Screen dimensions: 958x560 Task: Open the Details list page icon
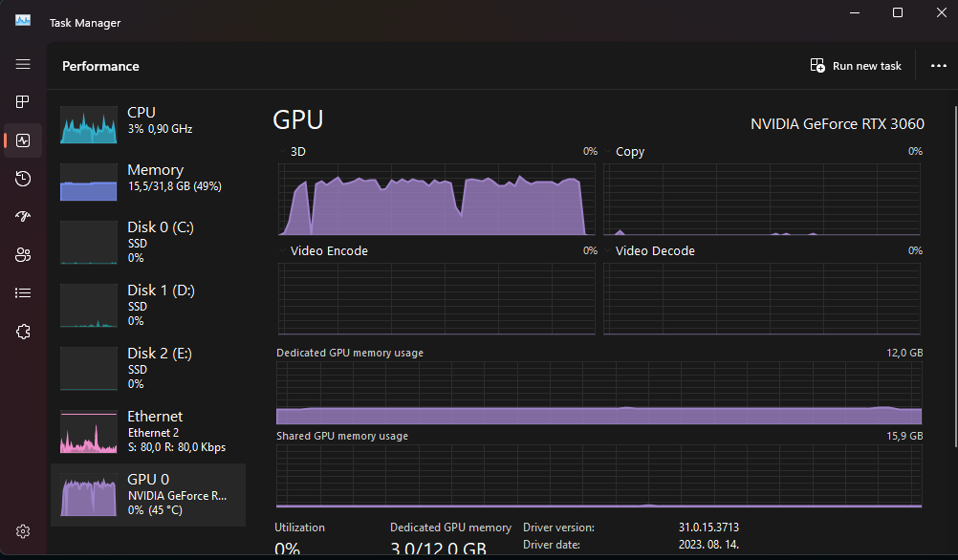click(23, 293)
